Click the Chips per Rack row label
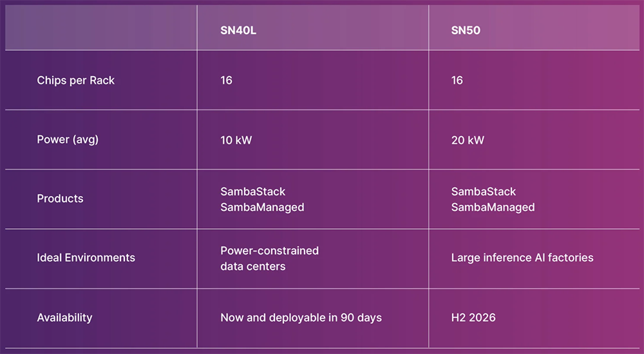Screen dimensions: 644x354 pos(75,81)
